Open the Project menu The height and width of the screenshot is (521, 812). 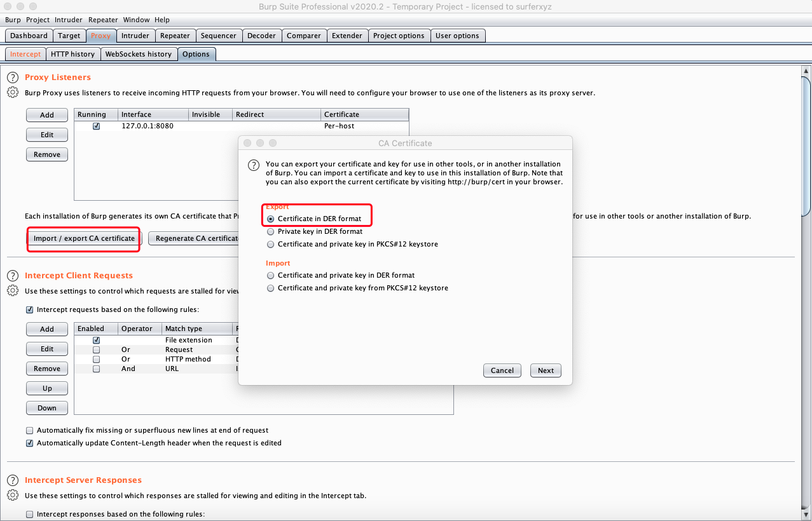[x=38, y=20]
